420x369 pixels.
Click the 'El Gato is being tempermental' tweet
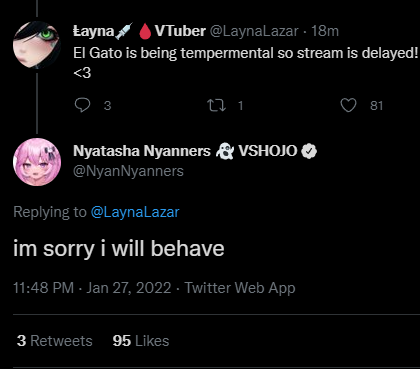click(x=245, y=62)
